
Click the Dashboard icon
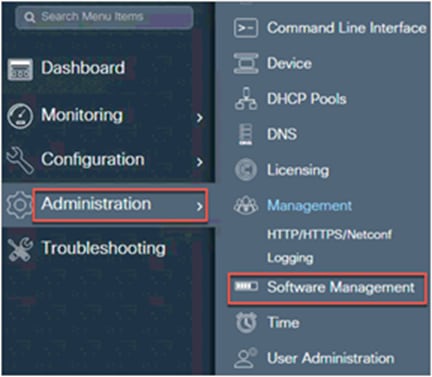[20, 70]
